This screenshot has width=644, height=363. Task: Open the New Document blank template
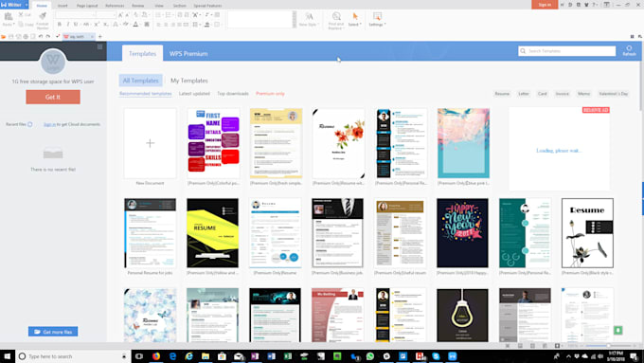tap(151, 143)
